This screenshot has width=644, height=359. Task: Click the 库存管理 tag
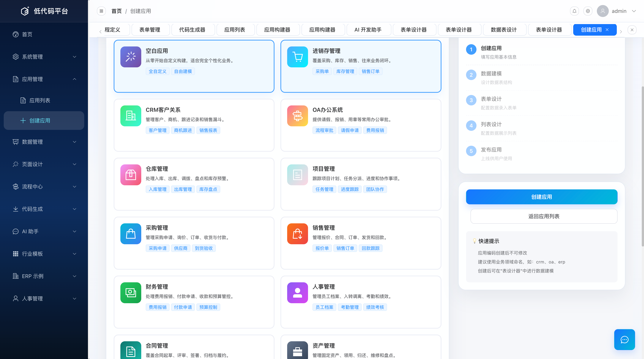click(x=345, y=71)
